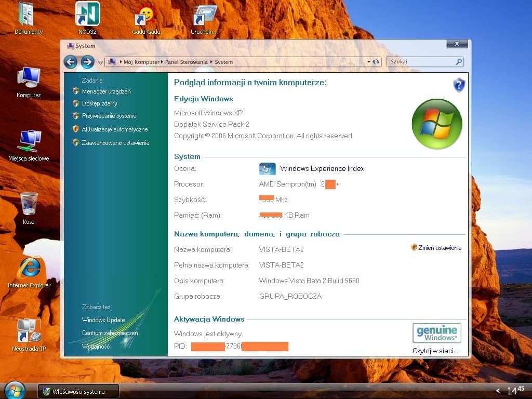Click the System icon in title bar
Viewport: 532px width, 399px height.
coord(71,46)
